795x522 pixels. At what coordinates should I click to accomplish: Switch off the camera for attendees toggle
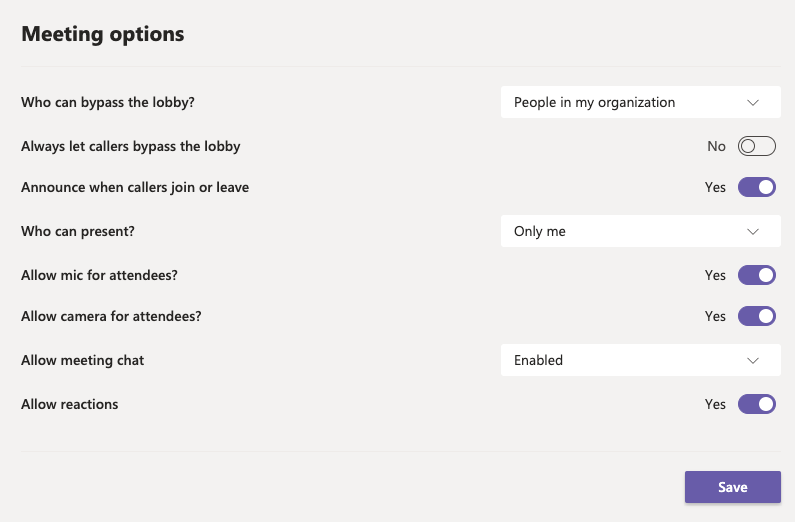[x=757, y=316]
